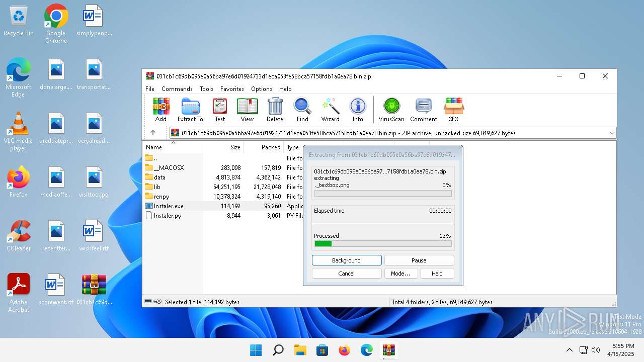Sort the list by Size column
Screen dimensions: 644x362
[223, 147]
